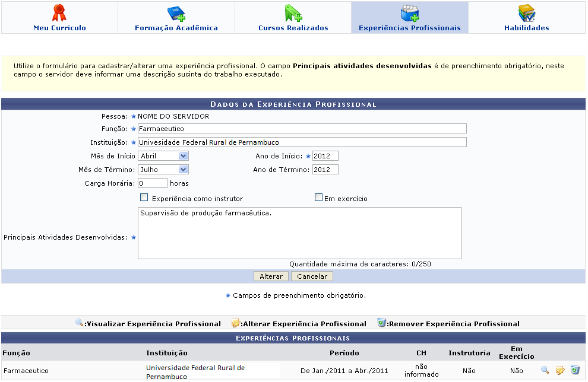This screenshot has width=588, height=382.
Task: Remove Farmaceutico experience with trash icon
Action: pos(574,370)
